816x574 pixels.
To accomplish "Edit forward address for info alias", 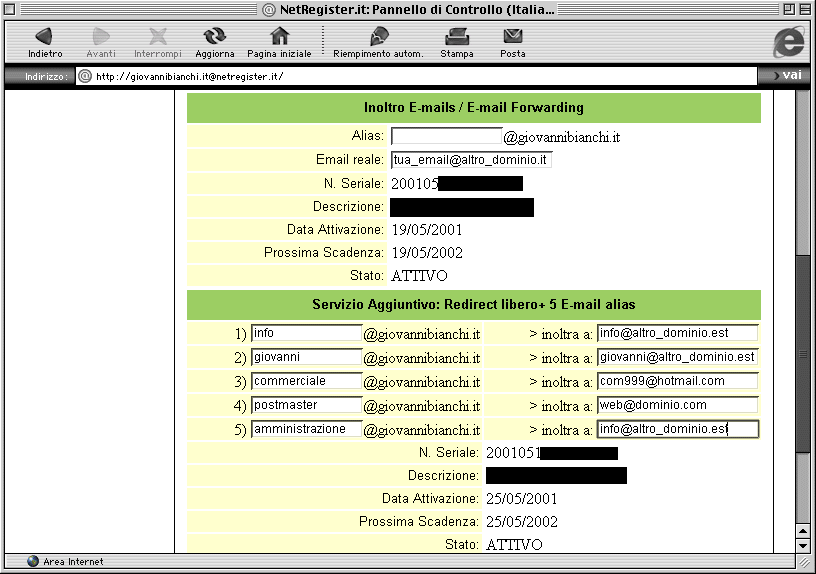I will tap(678, 333).
